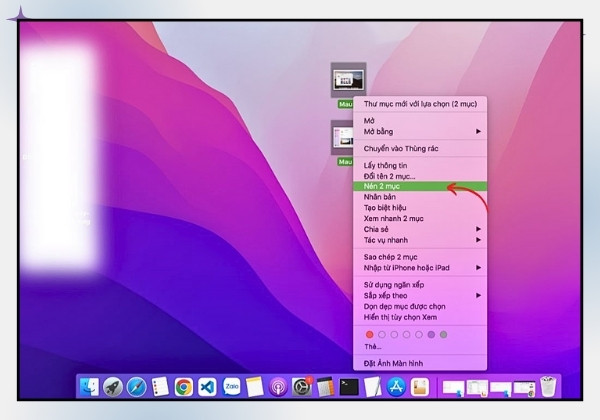This screenshot has width=600, height=420.
Task: Expand the "Sắp xếp theo" submenu
Action: pos(420,295)
